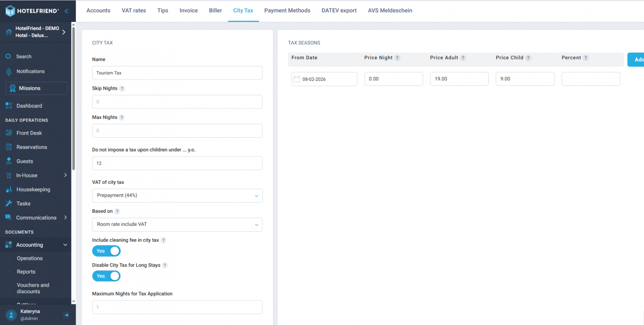
Task: Open the Reports link under Accounting
Action: pyautogui.click(x=26, y=272)
